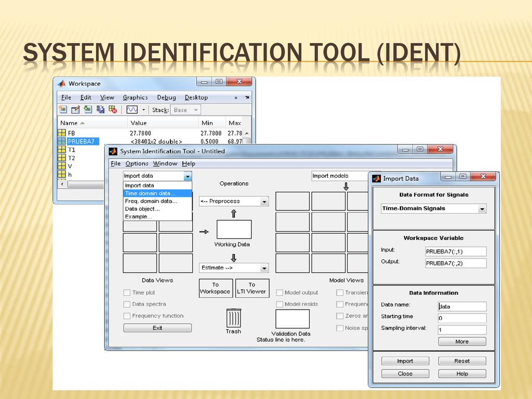The image size is (532, 399).
Task: Collapse the Import data dropdown
Action: pos(188,176)
